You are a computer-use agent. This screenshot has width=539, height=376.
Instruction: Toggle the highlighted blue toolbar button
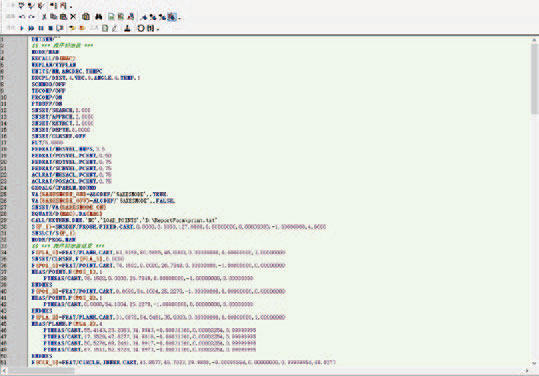(x=172, y=16)
